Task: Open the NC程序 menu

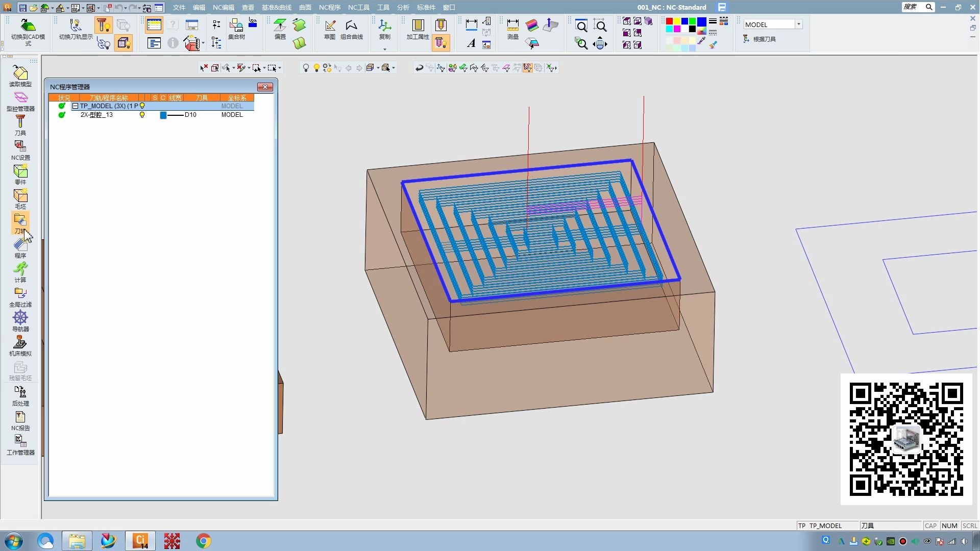Action: tap(329, 7)
